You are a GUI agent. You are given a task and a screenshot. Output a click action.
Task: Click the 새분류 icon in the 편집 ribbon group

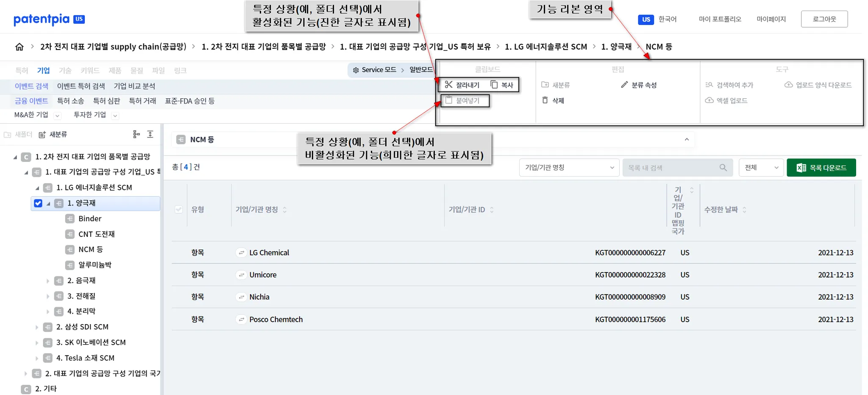pos(545,85)
